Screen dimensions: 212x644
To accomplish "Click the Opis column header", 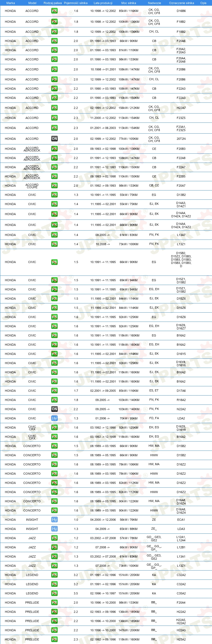I will click(x=203, y=3).
